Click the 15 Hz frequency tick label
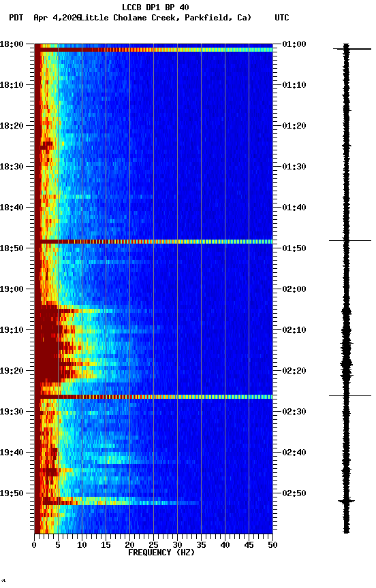This screenshot has height=588, width=376. [x=106, y=545]
